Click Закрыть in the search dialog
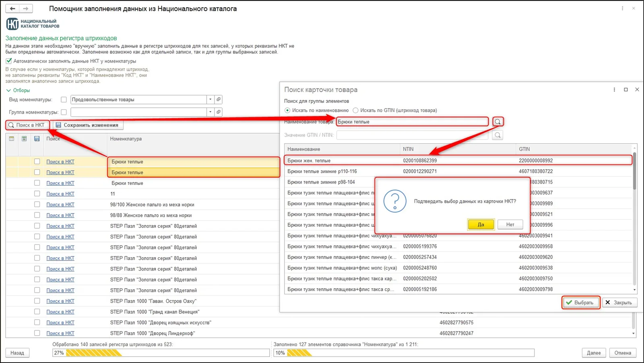 tap(619, 302)
